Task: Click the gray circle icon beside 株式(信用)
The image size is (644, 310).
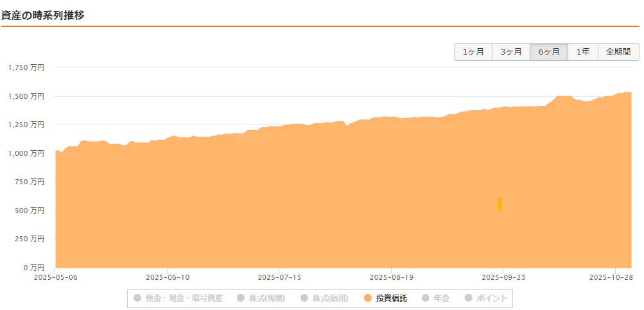Action: point(304,298)
